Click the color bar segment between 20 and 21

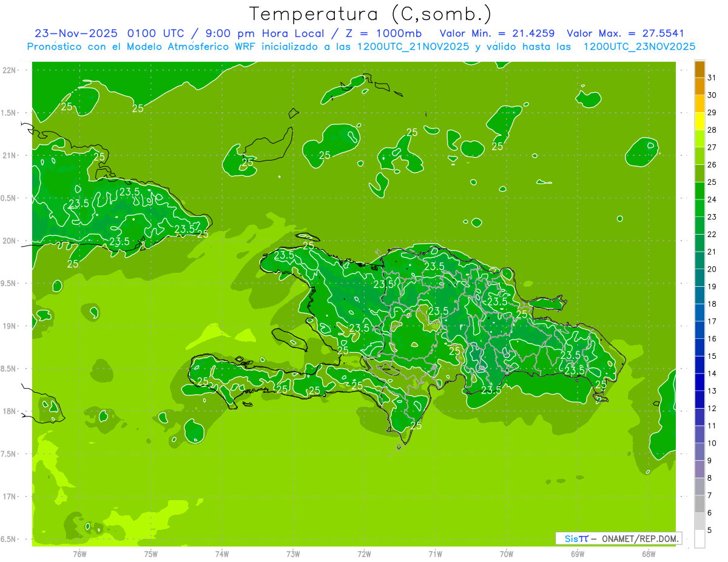[x=699, y=260]
